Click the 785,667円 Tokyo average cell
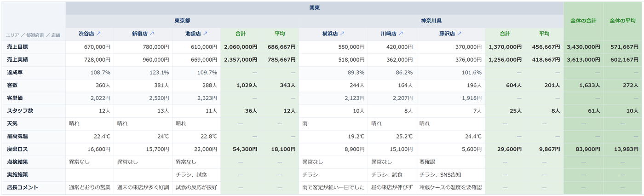644x196 pixels. click(279, 60)
